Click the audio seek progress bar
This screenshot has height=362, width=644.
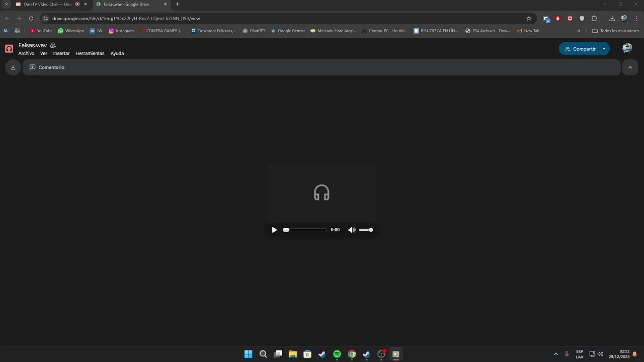(x=305, y=230)
